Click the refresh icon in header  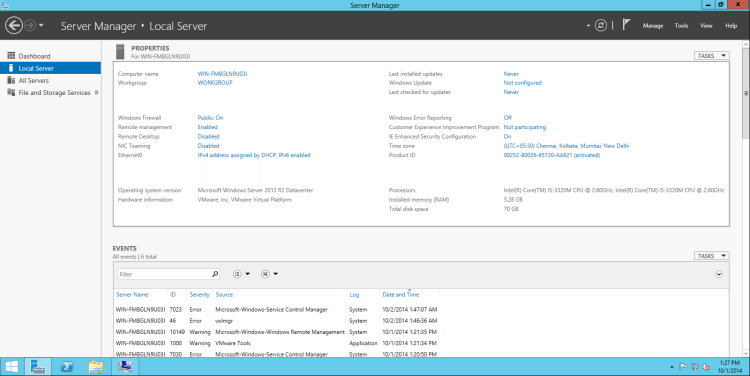(x=601, y=25)
